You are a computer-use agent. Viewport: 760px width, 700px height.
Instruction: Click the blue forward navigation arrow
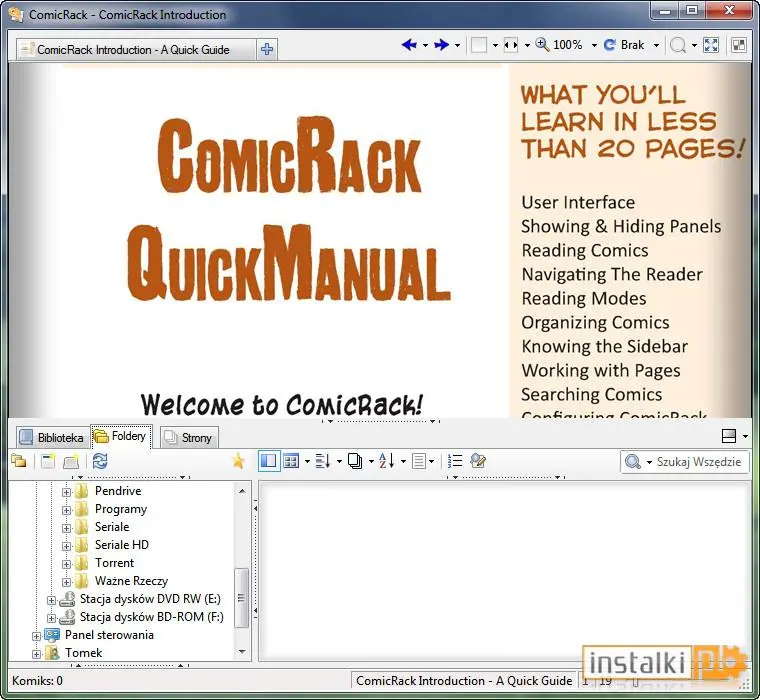pyautogui.click(x=441, y=45)
